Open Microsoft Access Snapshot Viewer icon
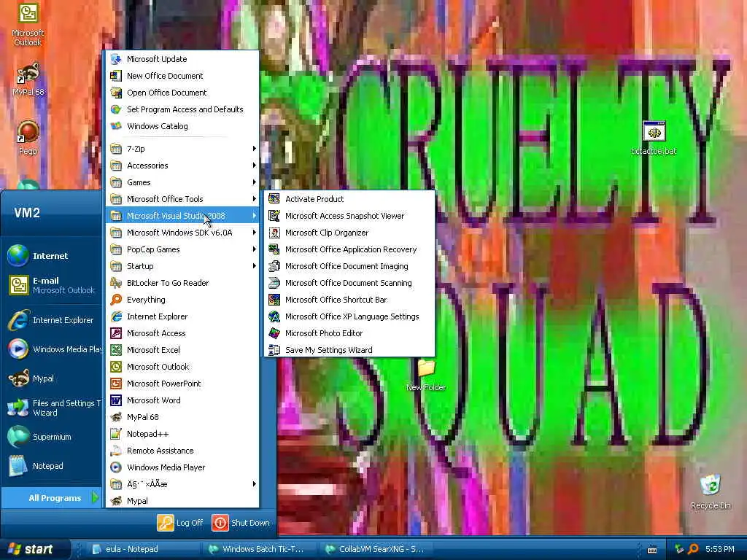The width and height of the screenshot is (747, 560). point(274,216)
